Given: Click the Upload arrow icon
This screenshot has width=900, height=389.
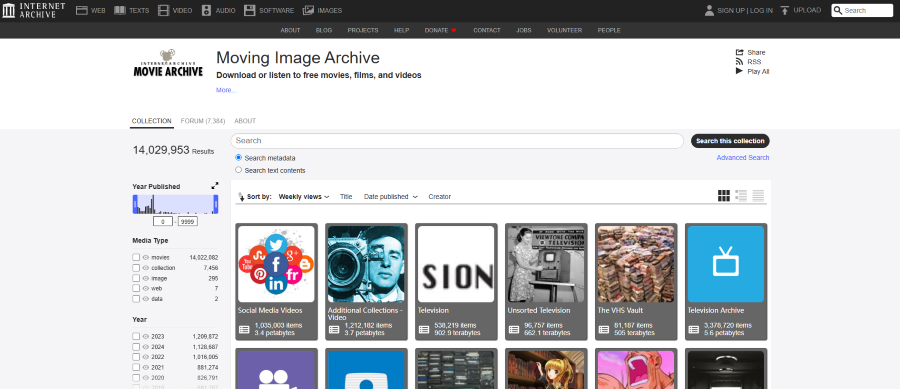Looking at the screenshot, I should pos(785,10).
